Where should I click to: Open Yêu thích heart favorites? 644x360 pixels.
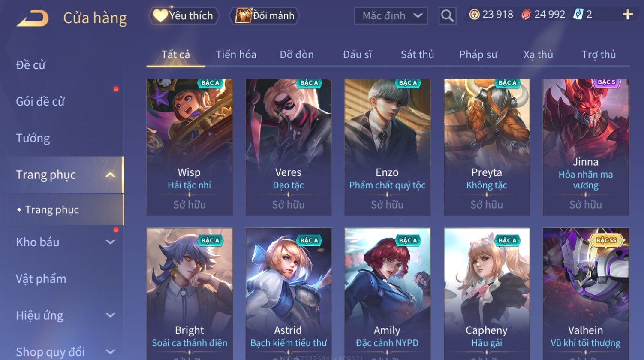tap(184, 16)
